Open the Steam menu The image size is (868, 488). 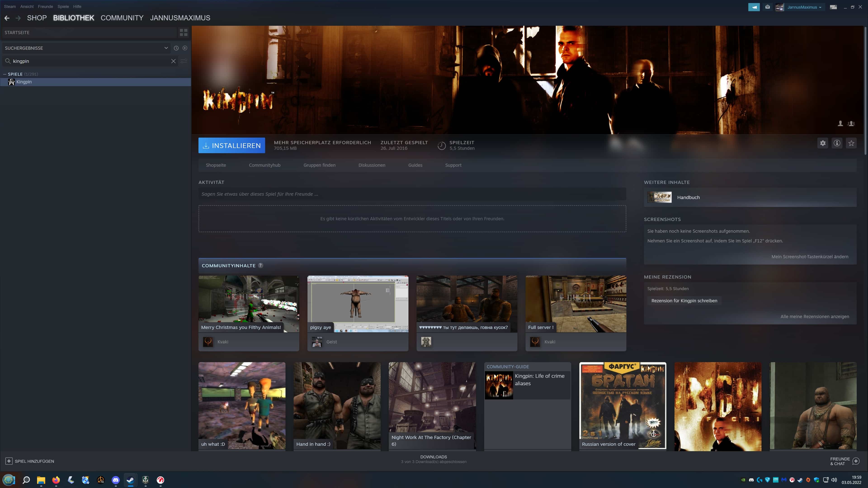coord(10,6)
